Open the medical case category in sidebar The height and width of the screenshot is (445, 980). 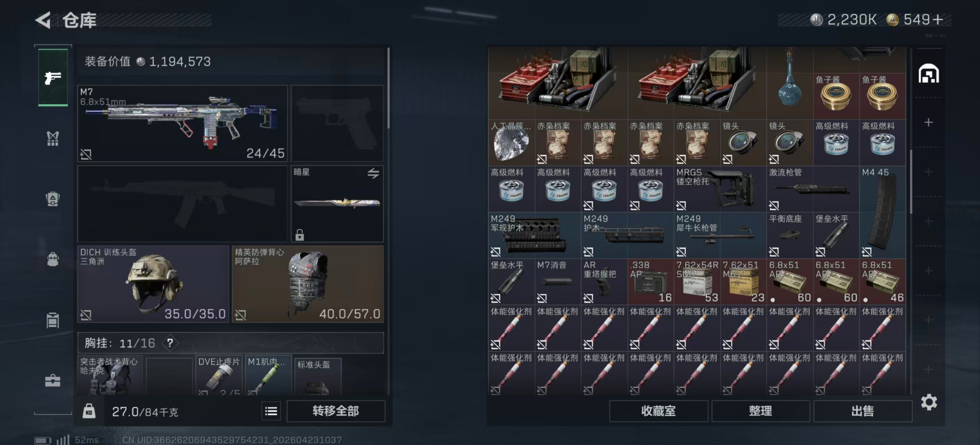tap(53, 380)
